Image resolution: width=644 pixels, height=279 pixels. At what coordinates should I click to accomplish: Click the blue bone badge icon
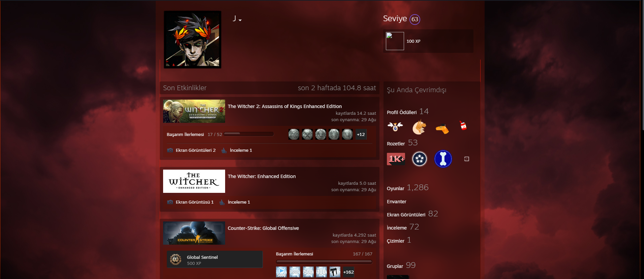pos(443,159)
